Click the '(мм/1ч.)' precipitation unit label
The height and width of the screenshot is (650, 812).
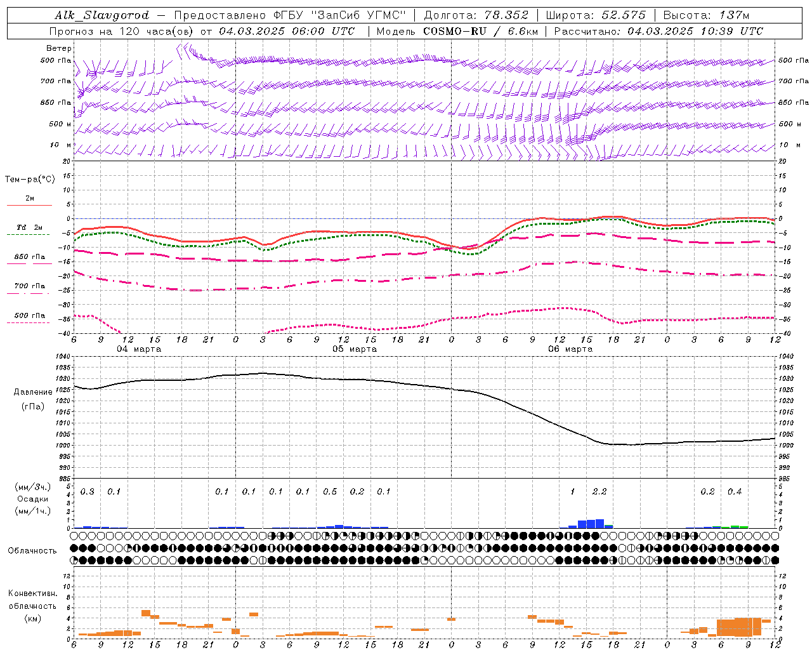click(x=33, y=511)
